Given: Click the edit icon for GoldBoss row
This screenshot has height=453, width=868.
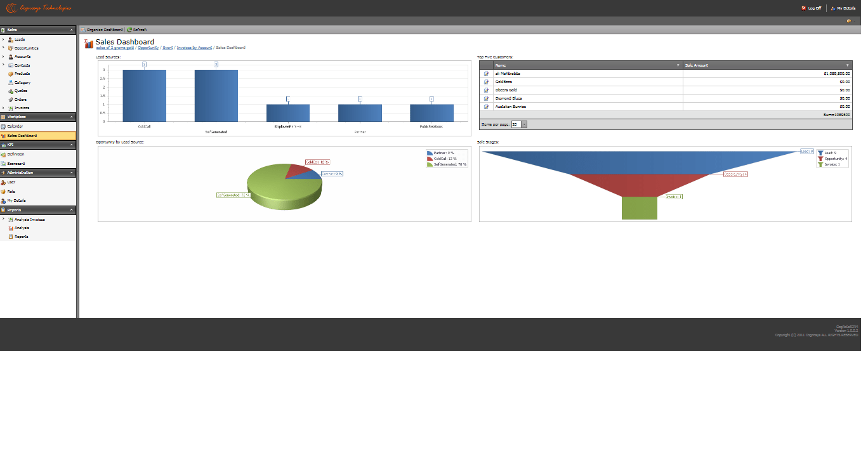Looking at the screenshot, I should pyautogui.click(x=486, y=82).
